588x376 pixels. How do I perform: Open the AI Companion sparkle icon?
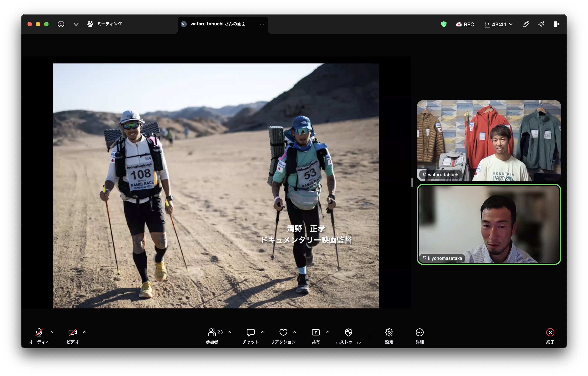541,24
